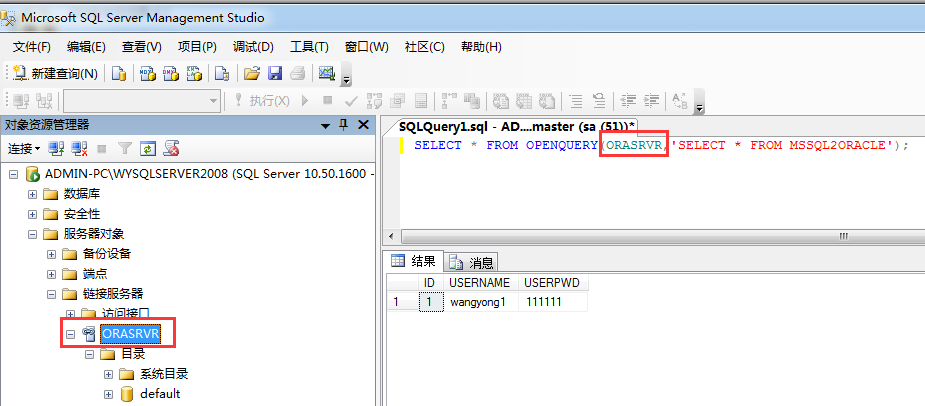Collapse the 链接服务器 folder
The image size is (925, 406).
[x=51, y=294]
